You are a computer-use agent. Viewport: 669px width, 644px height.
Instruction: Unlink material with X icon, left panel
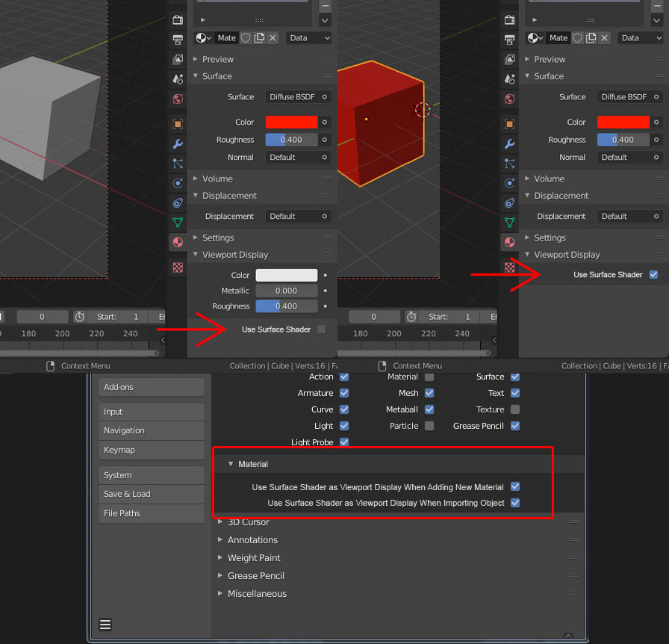(273, 38)
